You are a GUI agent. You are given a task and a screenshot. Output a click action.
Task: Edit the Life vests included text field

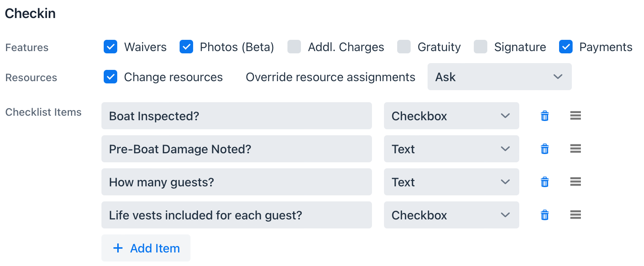coord(237,215)
